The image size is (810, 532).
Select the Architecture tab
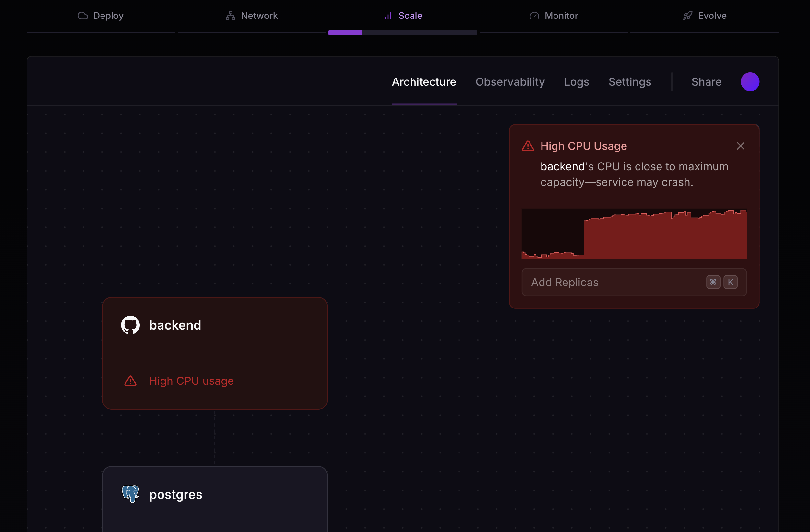[x=424, y=82]
